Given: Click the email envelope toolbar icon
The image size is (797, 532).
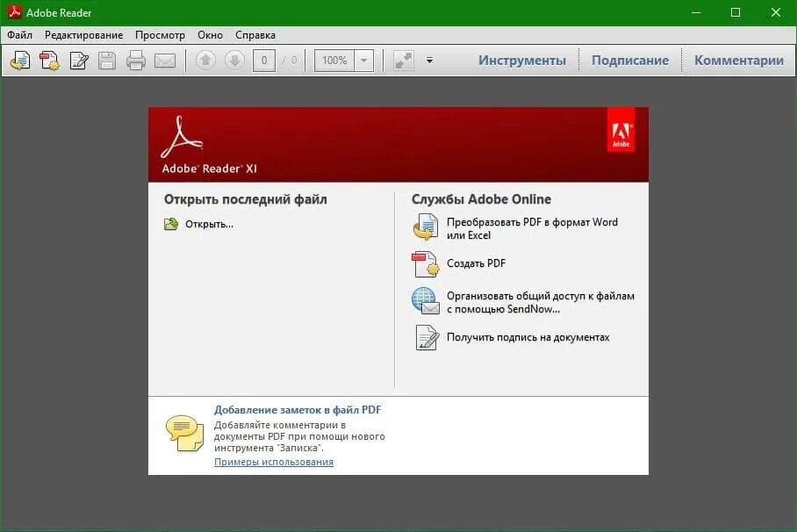Looking at the screenshot, I should [x=165, y=61].
